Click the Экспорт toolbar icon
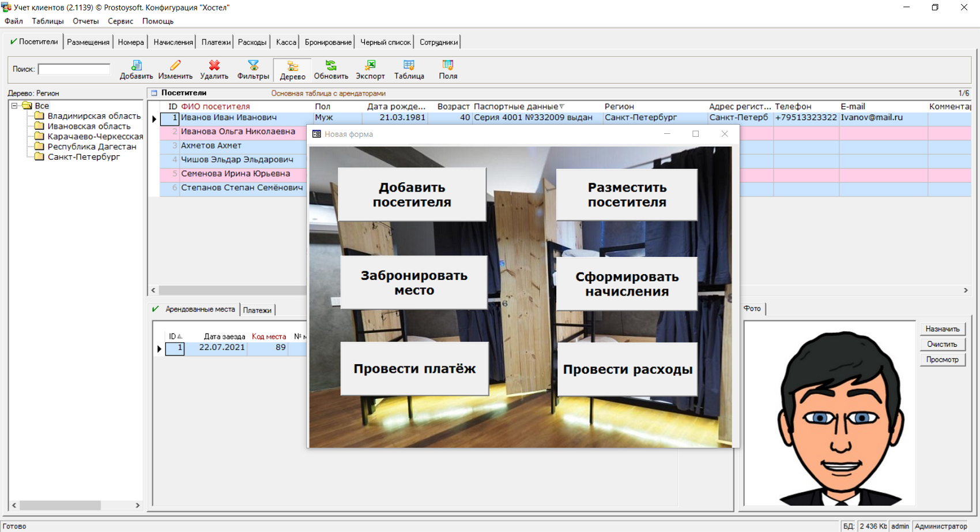Screen dimensions: 980x532 click(370, 66)
